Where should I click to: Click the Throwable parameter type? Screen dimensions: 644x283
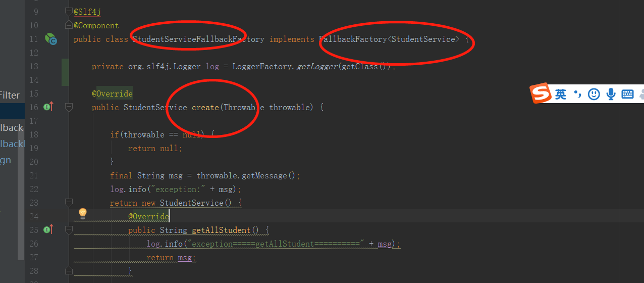coord(244,107)
